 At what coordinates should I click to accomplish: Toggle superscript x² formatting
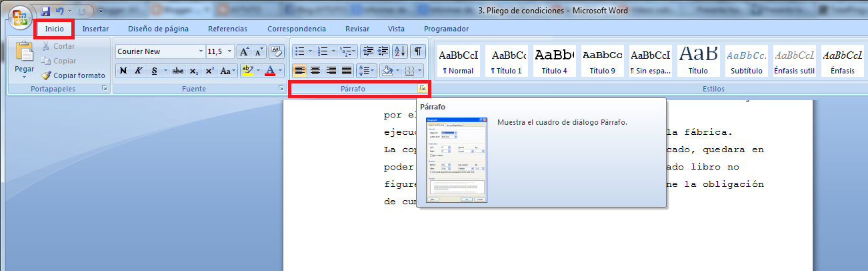[209, 70]
